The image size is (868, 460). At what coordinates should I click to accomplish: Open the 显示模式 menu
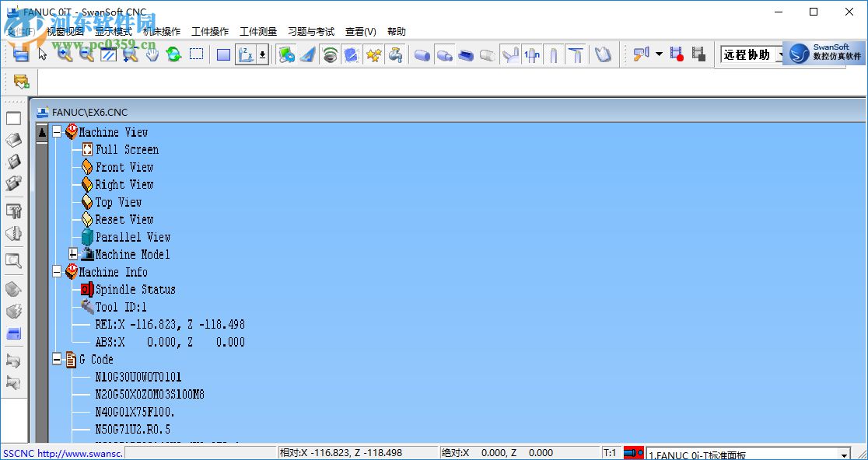pyautogui.click(x=114, y=32)
